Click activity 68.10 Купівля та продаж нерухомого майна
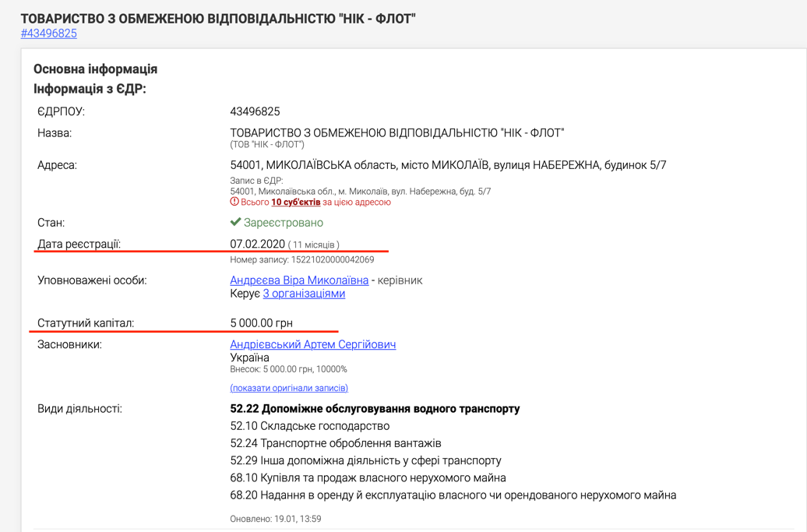 pos(368,477)
